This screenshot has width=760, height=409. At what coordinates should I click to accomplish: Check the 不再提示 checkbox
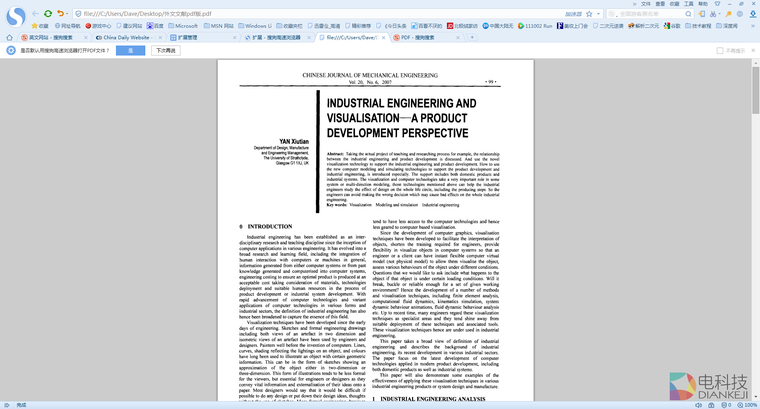(x=720, y=49)
